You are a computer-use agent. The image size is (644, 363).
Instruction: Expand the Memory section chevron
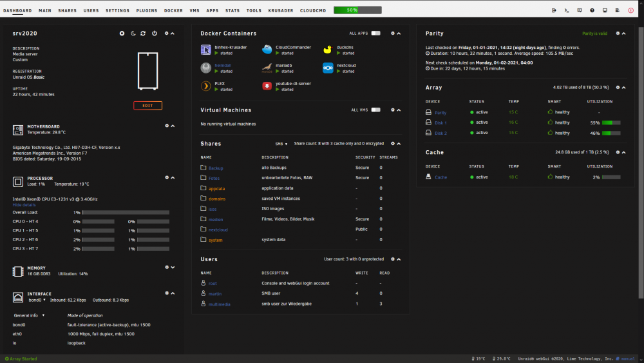173,267
